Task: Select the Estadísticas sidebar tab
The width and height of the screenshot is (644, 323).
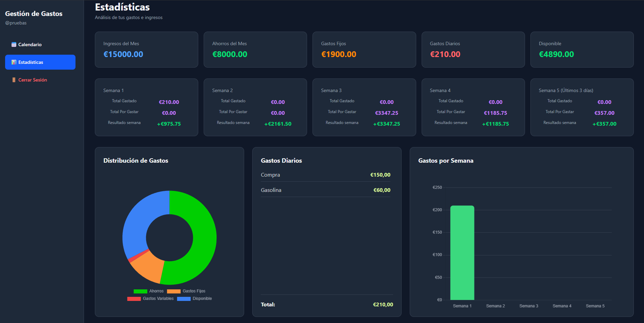Action: pos(40,62)
